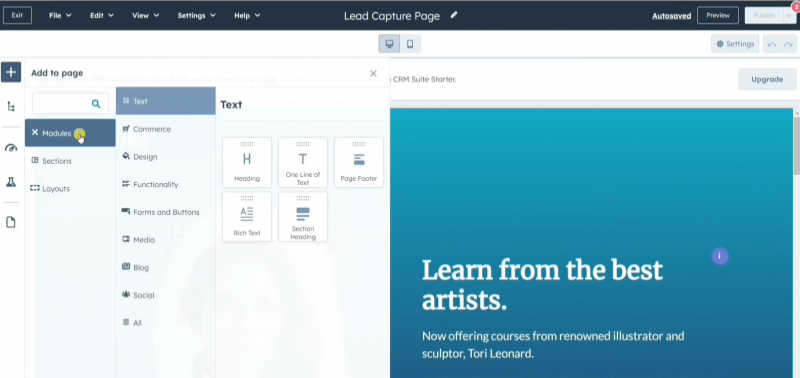The width and height of the screenshot is (800, 378).
Task: Open the View menu
Action: pyautogui.click(x=145, y=15)
